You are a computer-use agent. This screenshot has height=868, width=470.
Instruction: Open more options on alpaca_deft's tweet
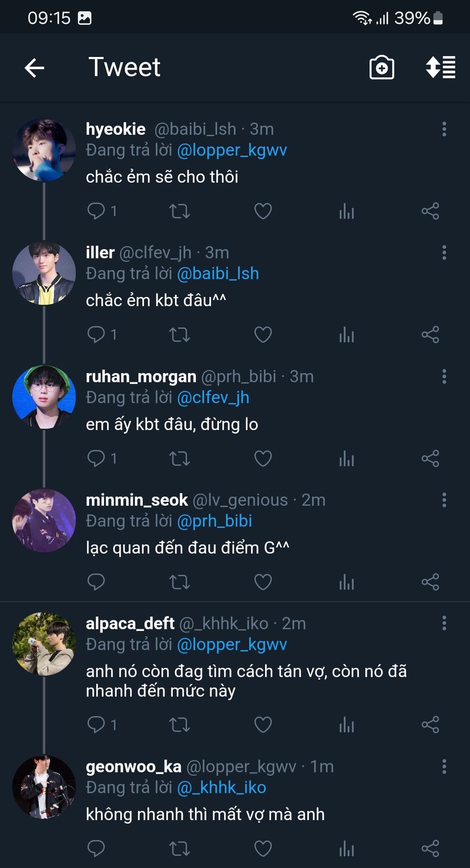tap(444, 623)
